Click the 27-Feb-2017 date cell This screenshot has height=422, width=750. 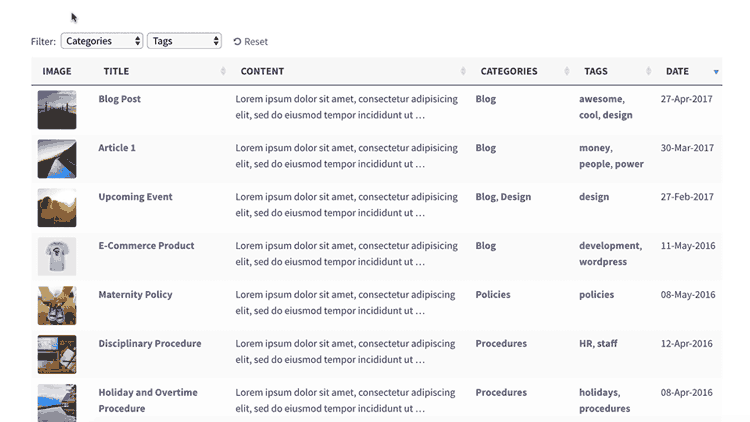click(687, 197)
